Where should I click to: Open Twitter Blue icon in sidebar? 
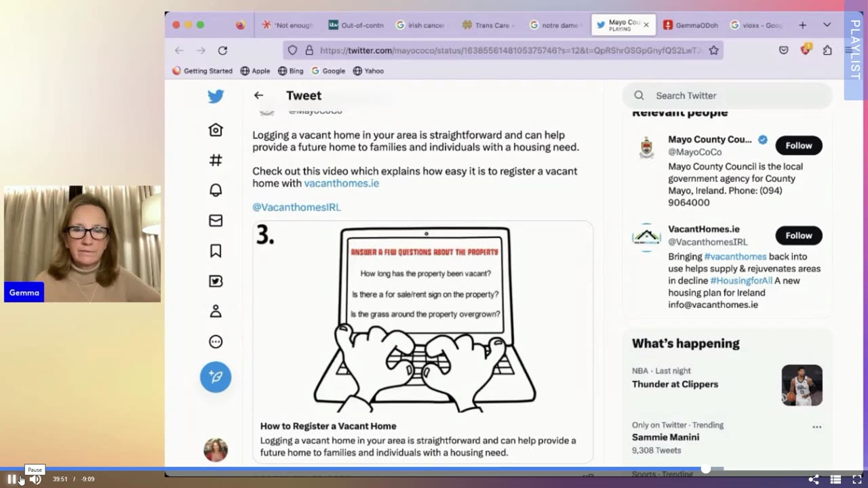(216, 281)
